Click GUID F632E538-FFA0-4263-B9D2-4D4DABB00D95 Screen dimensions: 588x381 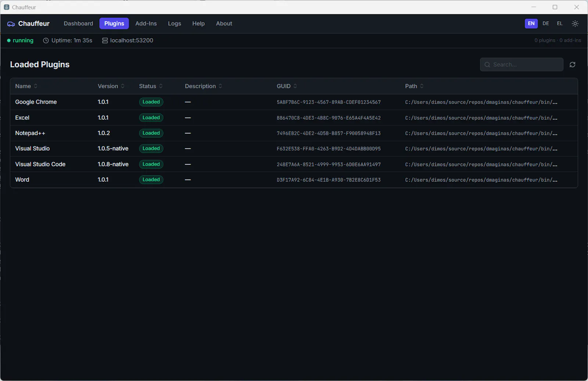pos(329,149)
